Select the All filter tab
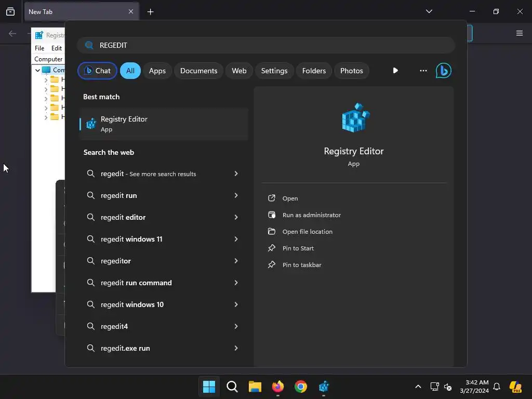Viewport: 532px width, 399px height. 130,71
